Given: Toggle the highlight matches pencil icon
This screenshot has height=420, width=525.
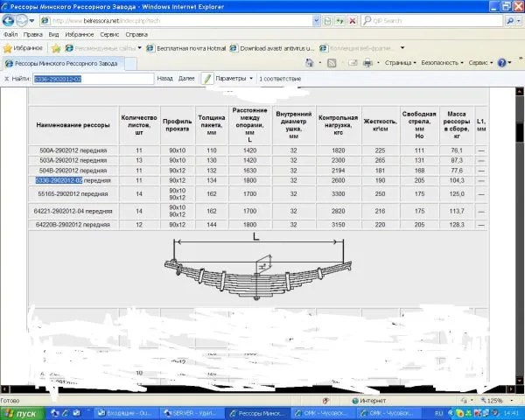Looking at the screenshot, I should [x=207, y=79].
